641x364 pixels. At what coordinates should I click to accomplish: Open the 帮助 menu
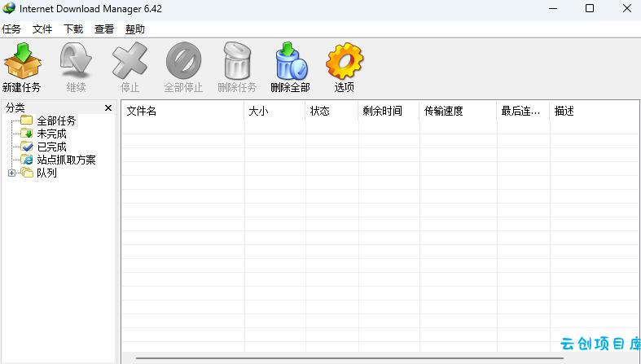click(135, 29)
